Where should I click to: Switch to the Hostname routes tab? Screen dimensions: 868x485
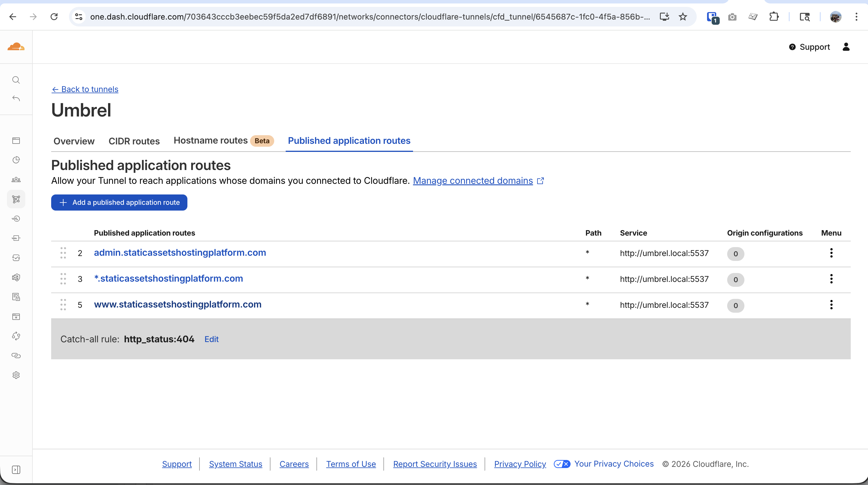pyautogui.click(x=211, y=141)
